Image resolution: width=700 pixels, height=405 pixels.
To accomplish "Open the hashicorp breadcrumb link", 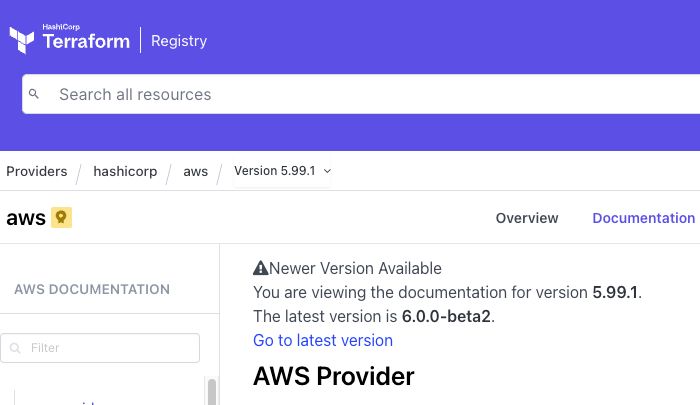I will 125,171.
